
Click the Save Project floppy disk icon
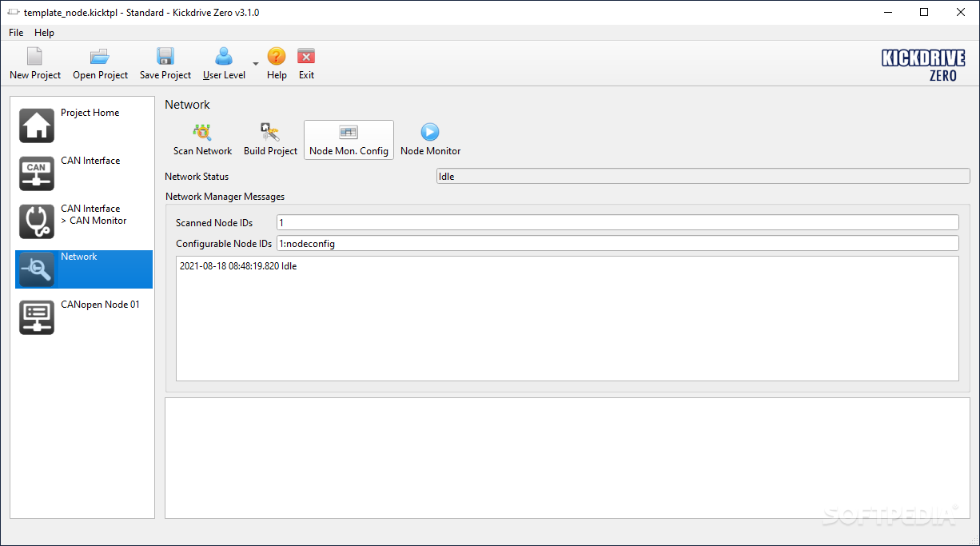click(165, 56)
